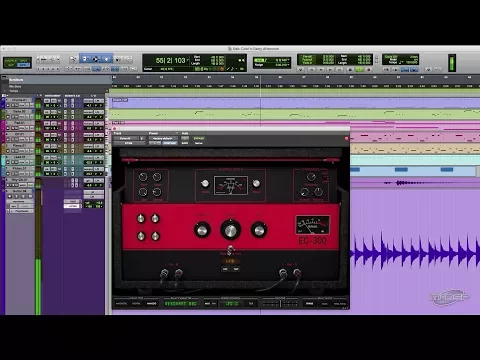Click the output level meter in the toolbar

point(452,63)
